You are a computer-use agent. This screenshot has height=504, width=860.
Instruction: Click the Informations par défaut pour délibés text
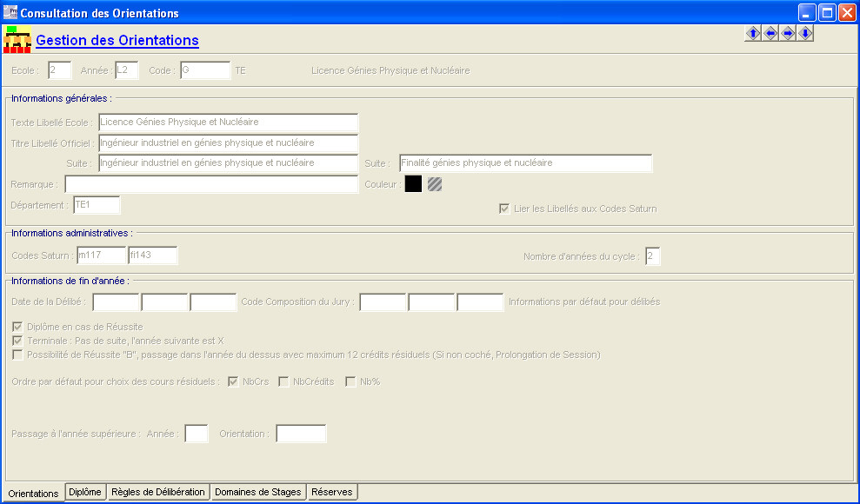click(x=584, y=302)
